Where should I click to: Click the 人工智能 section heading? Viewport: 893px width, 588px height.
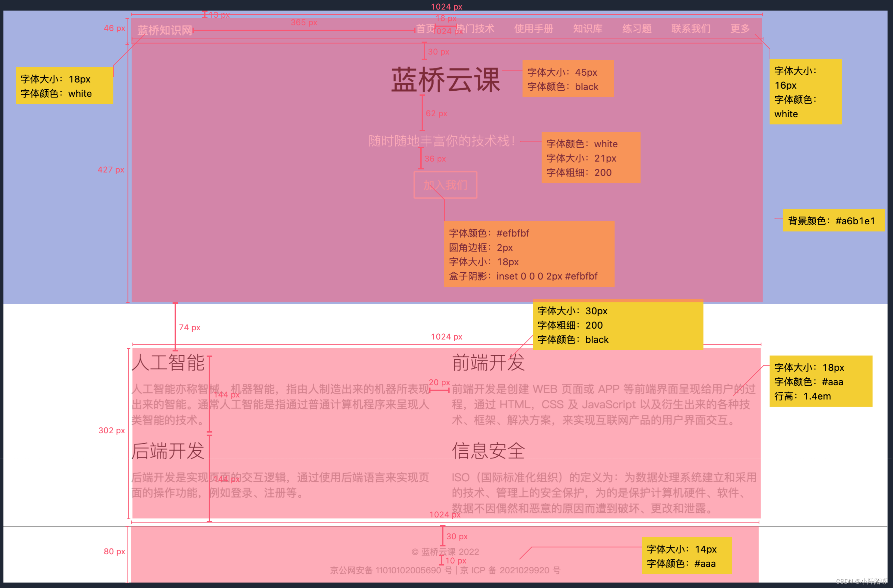tap(168, 362)
